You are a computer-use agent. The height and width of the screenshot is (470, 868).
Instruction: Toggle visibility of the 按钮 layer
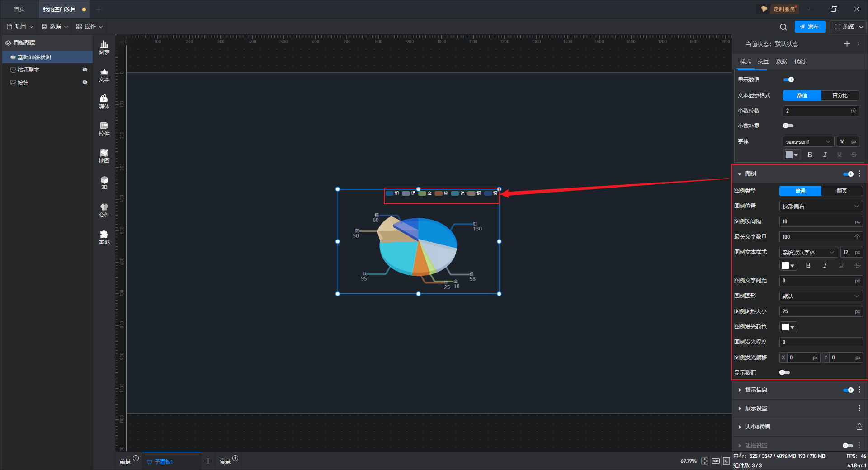pos(85,83)
